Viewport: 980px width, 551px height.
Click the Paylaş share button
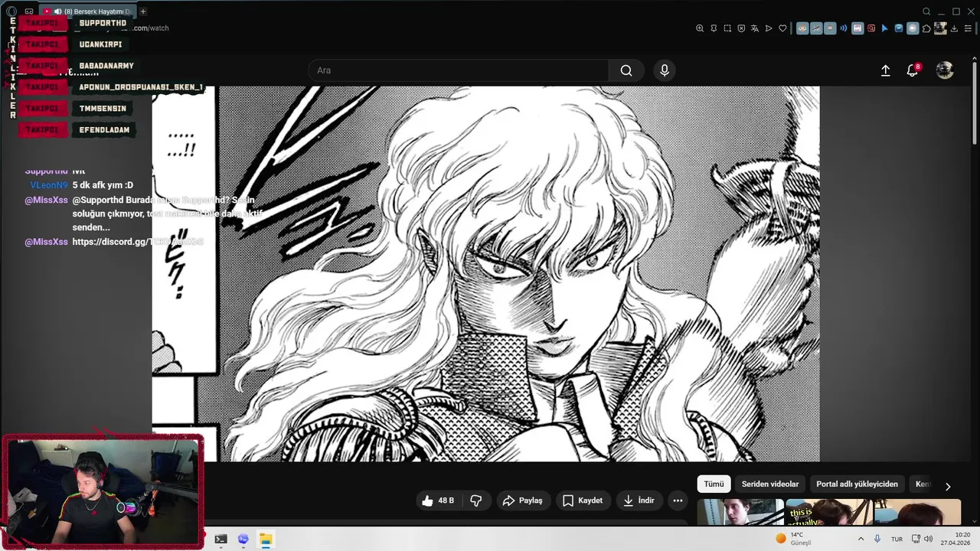coord(522,500)
